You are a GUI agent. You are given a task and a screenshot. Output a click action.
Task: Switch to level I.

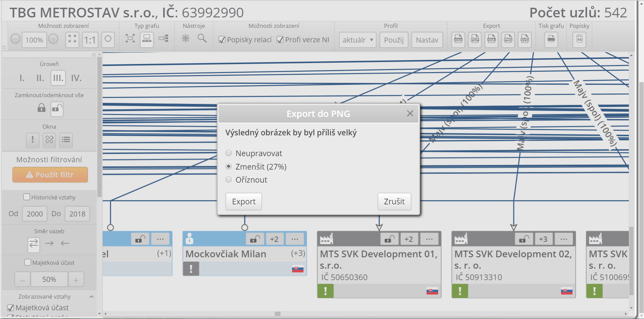[22, 78]
